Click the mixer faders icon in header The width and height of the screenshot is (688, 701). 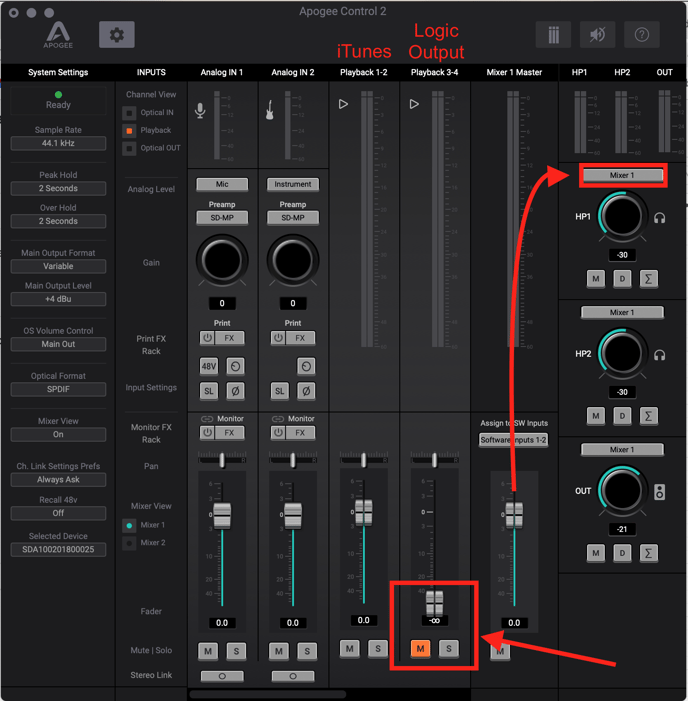click(x=553, y=34)
